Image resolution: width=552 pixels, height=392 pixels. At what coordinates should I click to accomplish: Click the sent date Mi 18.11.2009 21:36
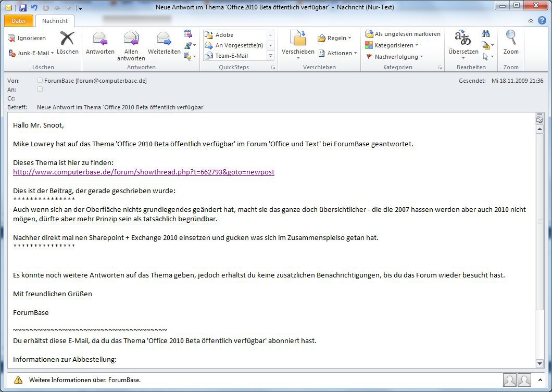(518, 81)
